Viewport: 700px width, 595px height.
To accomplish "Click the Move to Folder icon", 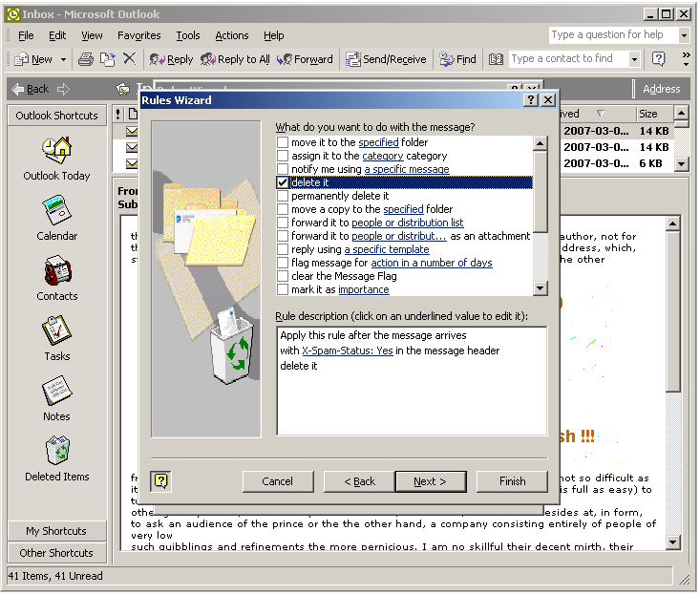I will pos(107,59).
